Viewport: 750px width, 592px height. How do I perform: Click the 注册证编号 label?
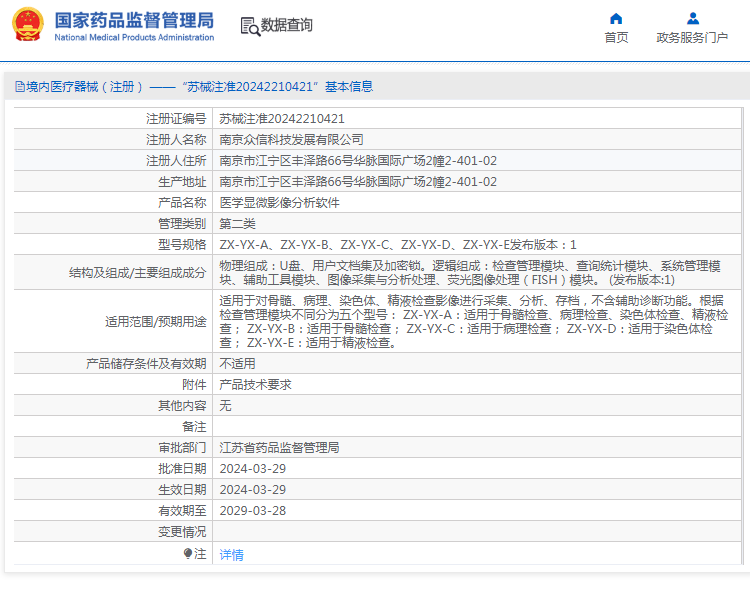click(176, 119)
